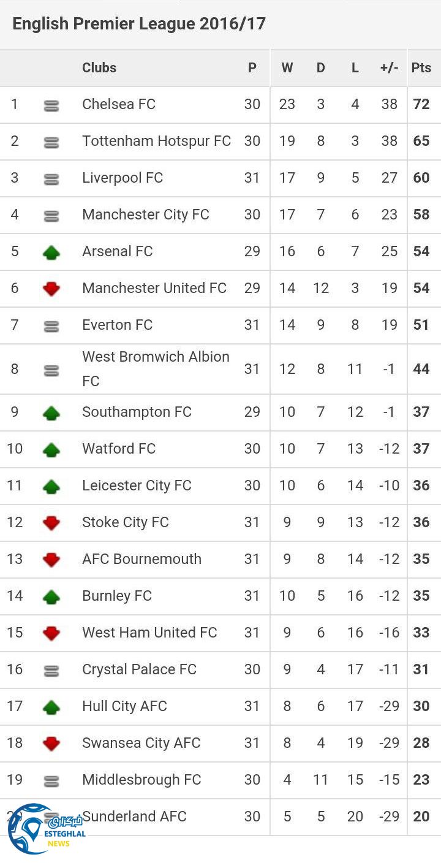Click the English Premier League 2016/17 title

139,24
